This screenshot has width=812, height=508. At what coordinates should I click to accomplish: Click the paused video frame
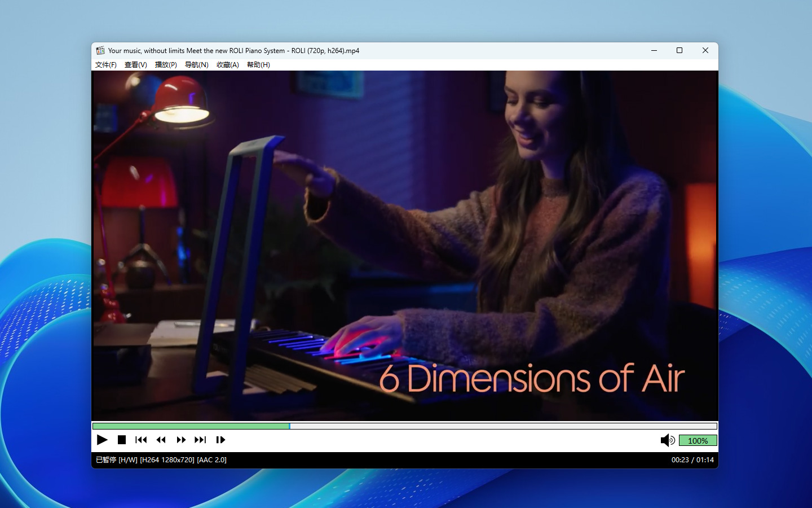[x=405, y=246]
